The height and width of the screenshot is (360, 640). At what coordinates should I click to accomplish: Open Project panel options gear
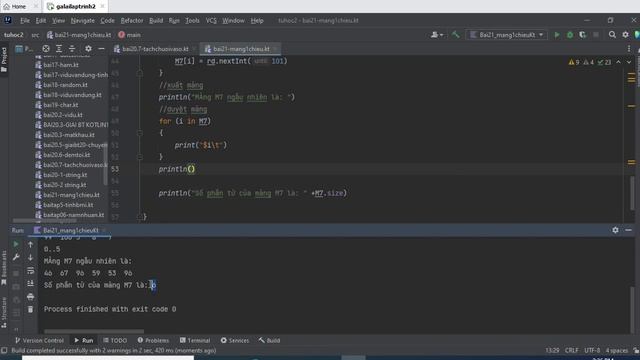tap(88, 49)
